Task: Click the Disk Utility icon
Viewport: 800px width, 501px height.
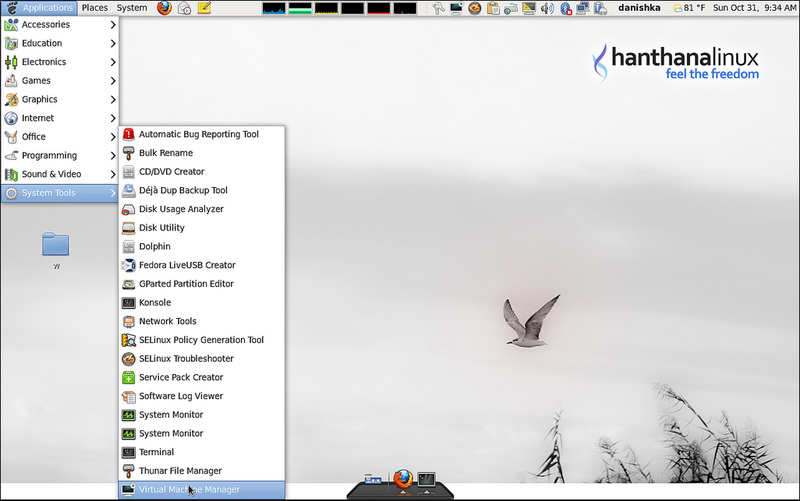Action: pos(129,228)
